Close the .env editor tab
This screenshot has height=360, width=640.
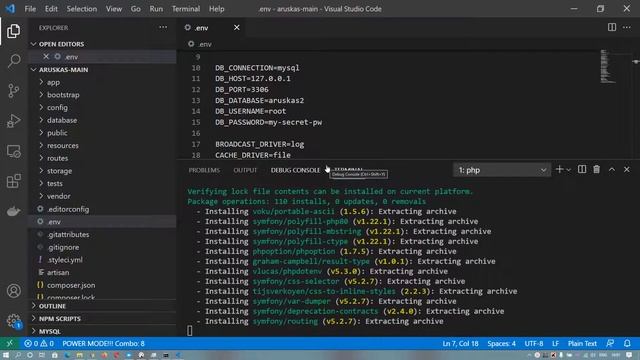pos(236,27)
